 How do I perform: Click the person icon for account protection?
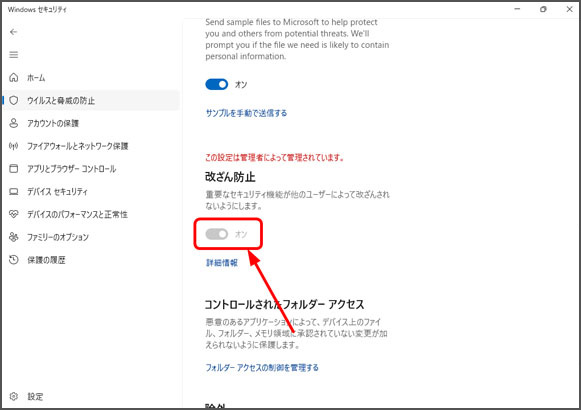coord(14,123)
